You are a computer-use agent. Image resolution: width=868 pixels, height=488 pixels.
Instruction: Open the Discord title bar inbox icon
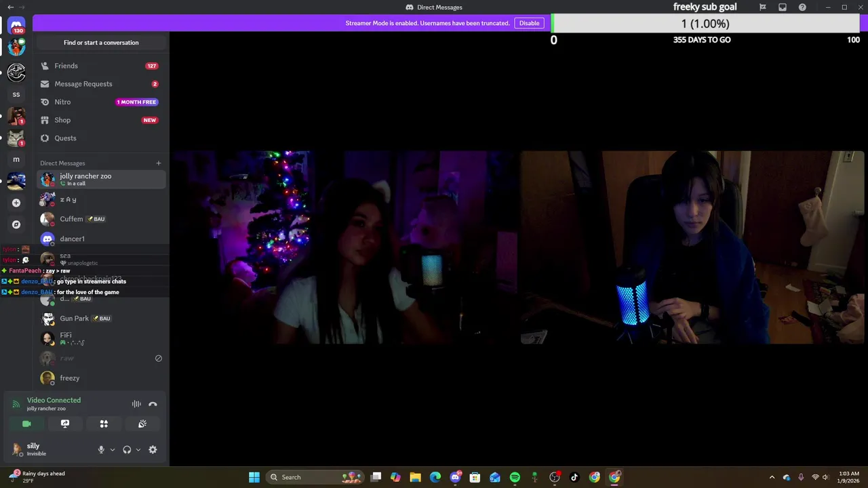tap(783, 7)
